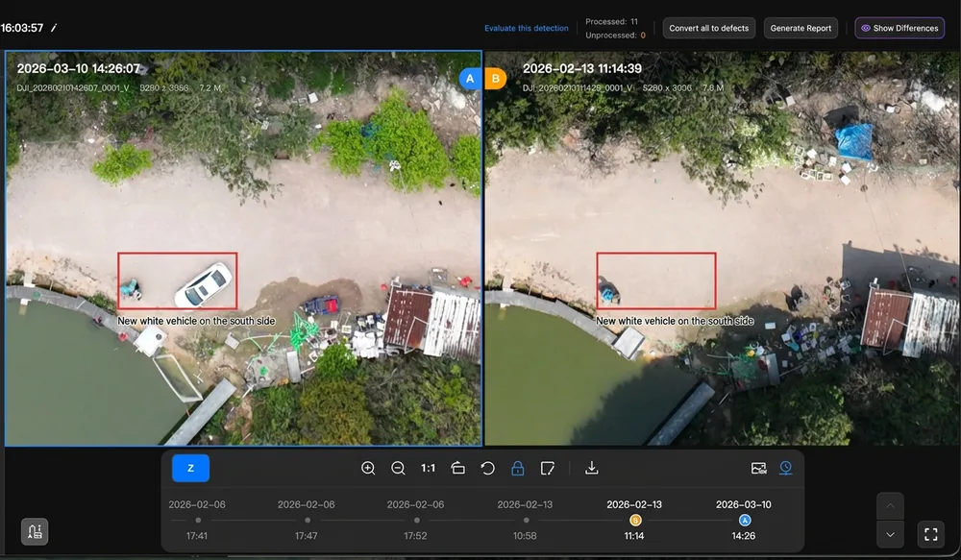The image size is (961, 560).
Task: Reset view with the 1:1 button
Action: (x=428, y=468)
